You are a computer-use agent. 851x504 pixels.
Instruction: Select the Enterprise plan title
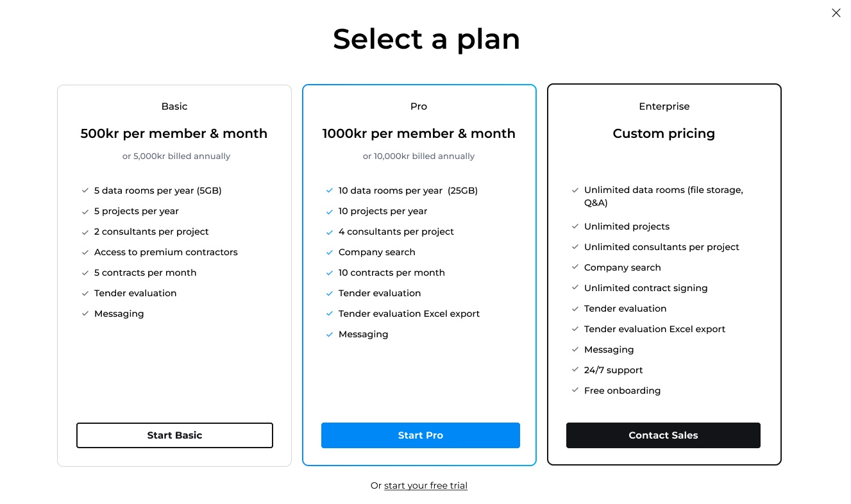click(x=664, y=106)
